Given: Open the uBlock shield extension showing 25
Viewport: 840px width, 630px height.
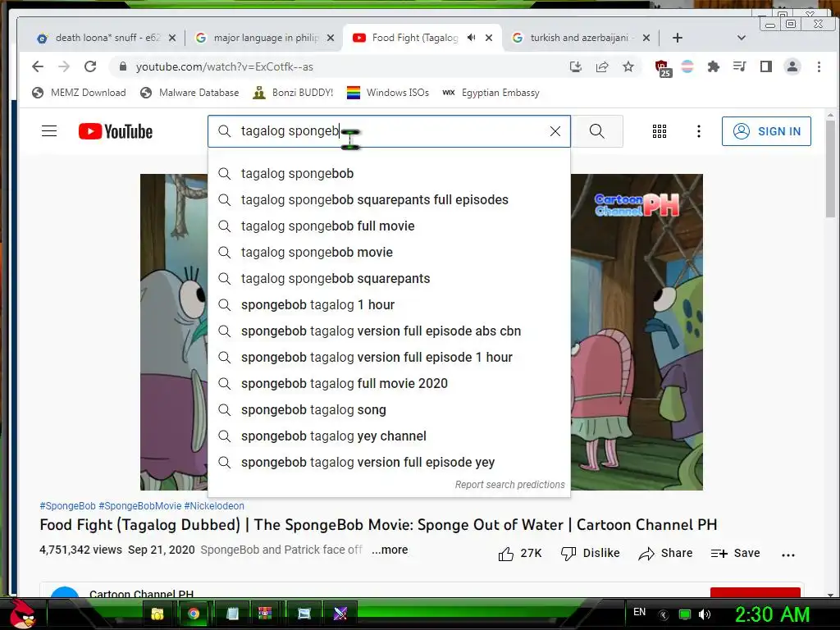Looking at the screenshot, I should [x=663, y=67].
